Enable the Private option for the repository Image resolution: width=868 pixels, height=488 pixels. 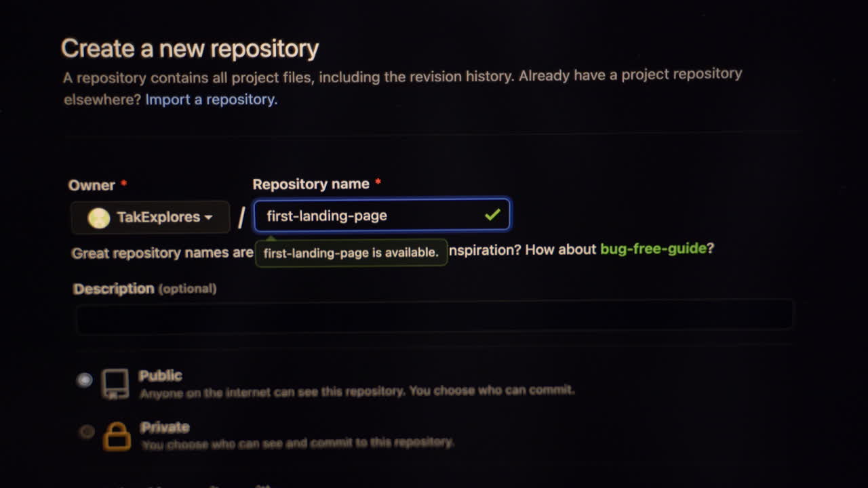pyautogui.click(x=86, y=432)
